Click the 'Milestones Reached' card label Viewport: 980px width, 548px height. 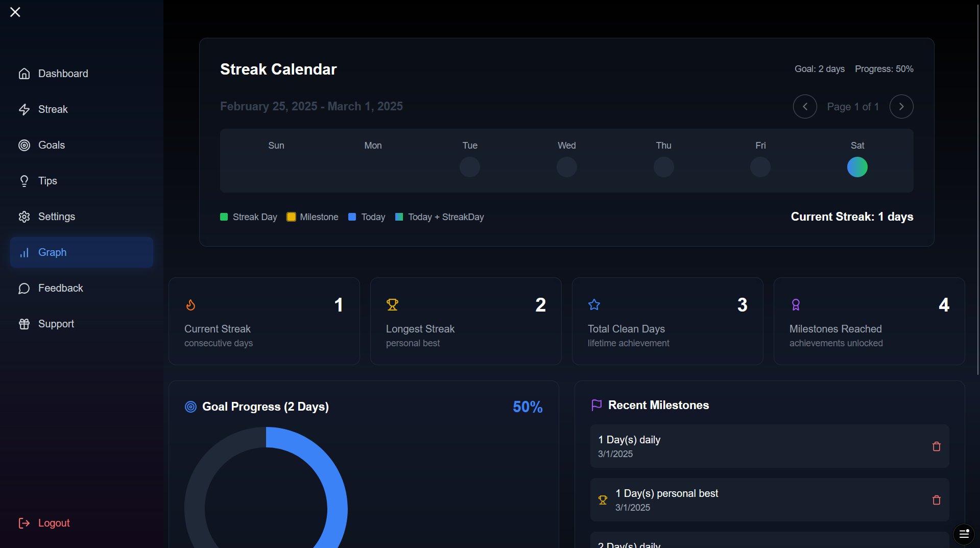pos(835,329)
